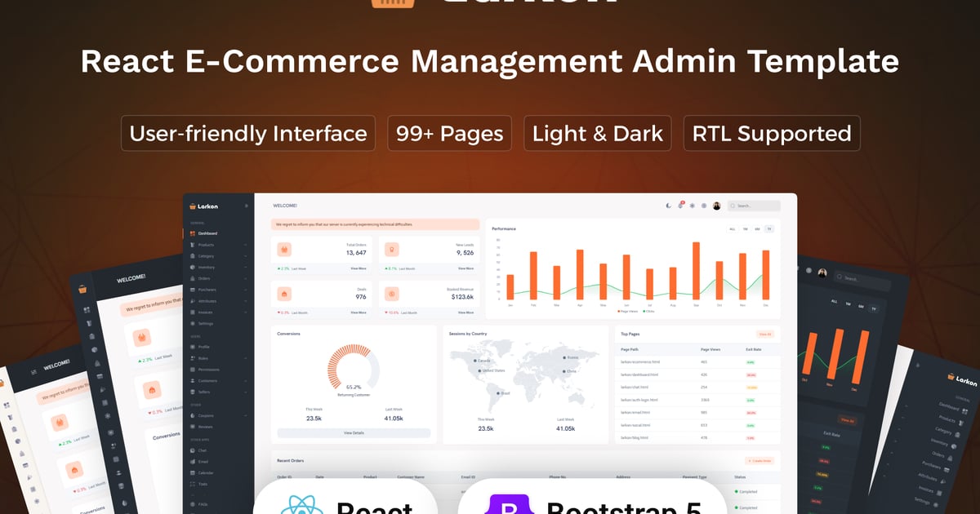Expand the Purchases submenu chevron
Screen dimensions: 980x514
point(245,290)
